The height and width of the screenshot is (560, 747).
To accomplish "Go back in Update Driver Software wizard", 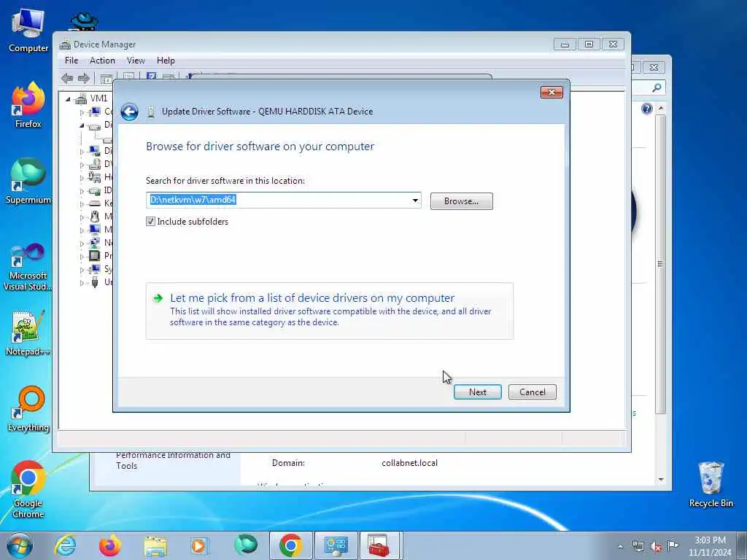I will 129,112.
